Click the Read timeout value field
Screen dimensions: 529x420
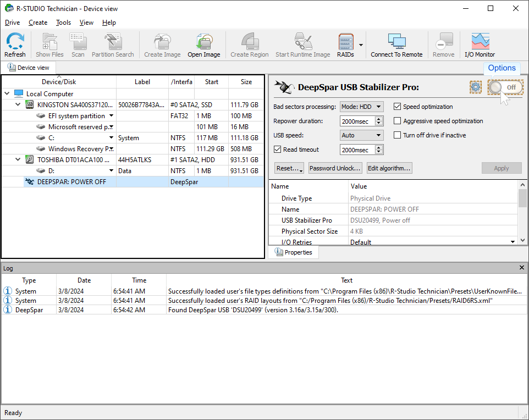point(357,150)
